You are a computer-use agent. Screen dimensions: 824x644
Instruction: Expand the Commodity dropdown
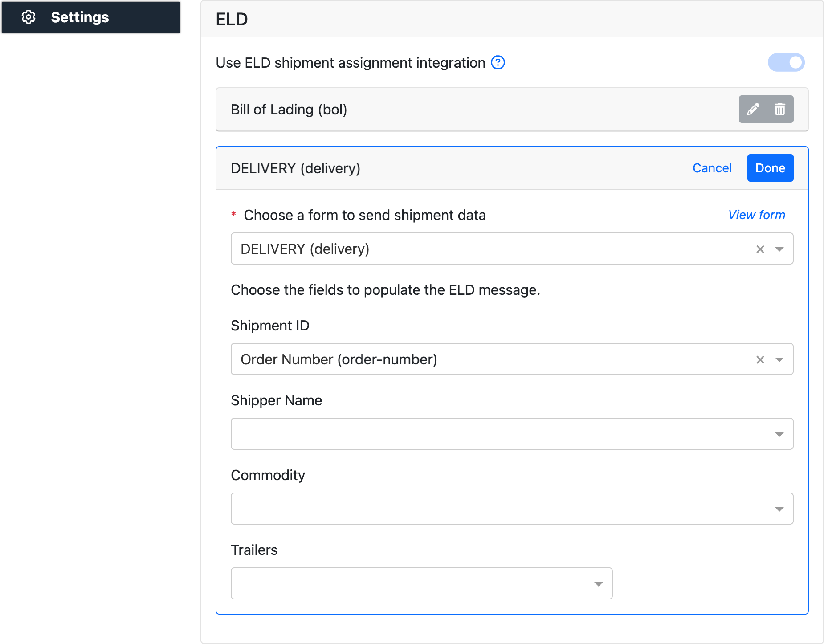pos(779,508)
